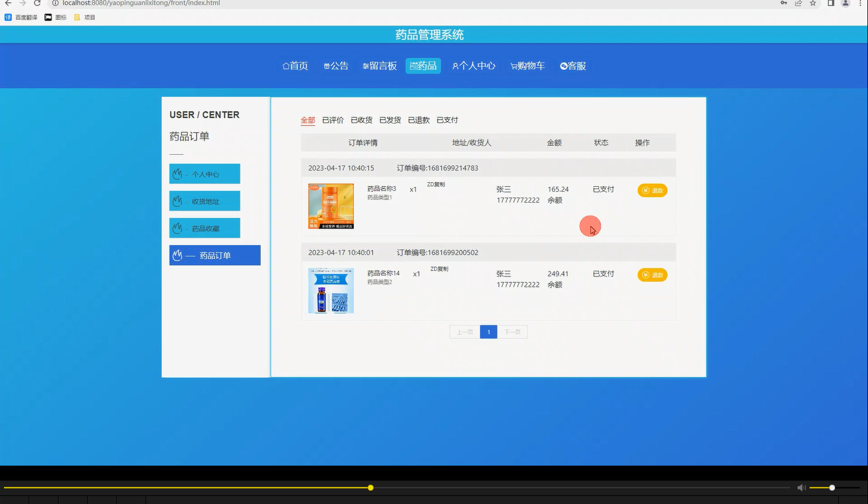The image size is (868, 504).
Task: Click the flame icon beside sidebar 个人中心
Action: click(x=177, y=174)
